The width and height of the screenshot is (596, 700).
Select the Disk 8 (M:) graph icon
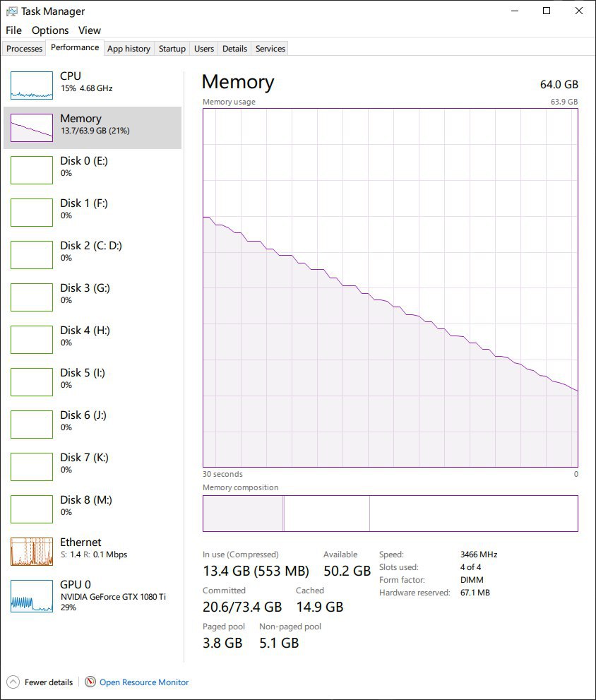click(32, 509)
